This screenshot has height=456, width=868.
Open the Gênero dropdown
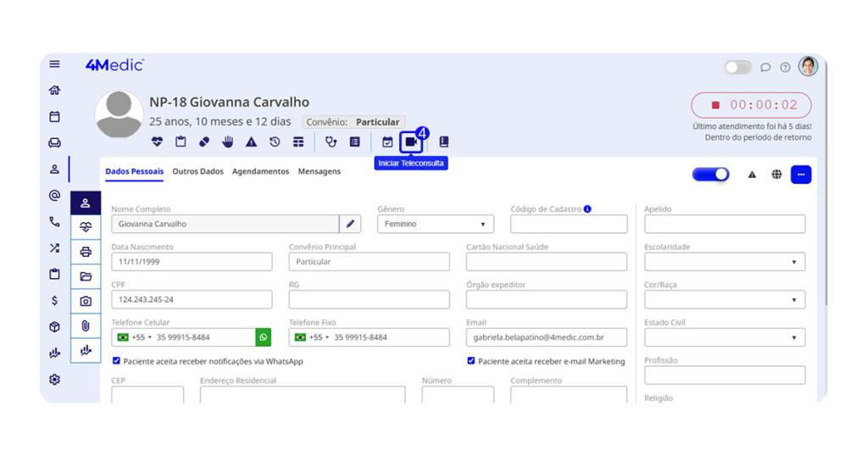435,225
